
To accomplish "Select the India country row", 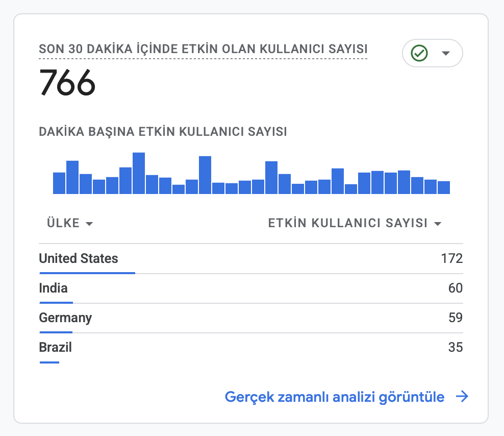I will (x=250, y=288).
